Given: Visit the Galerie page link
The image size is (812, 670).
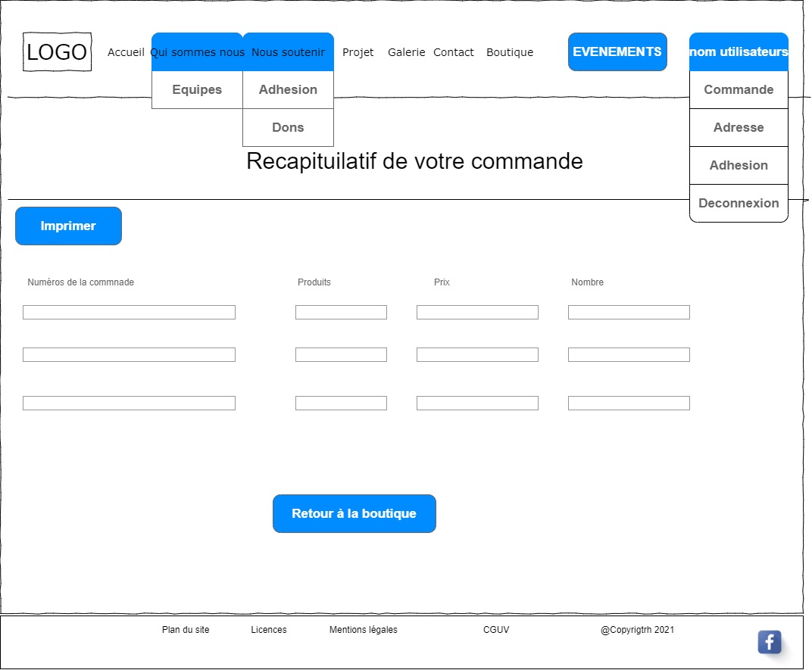Looking at the screenshot, I should pos(407,52).
